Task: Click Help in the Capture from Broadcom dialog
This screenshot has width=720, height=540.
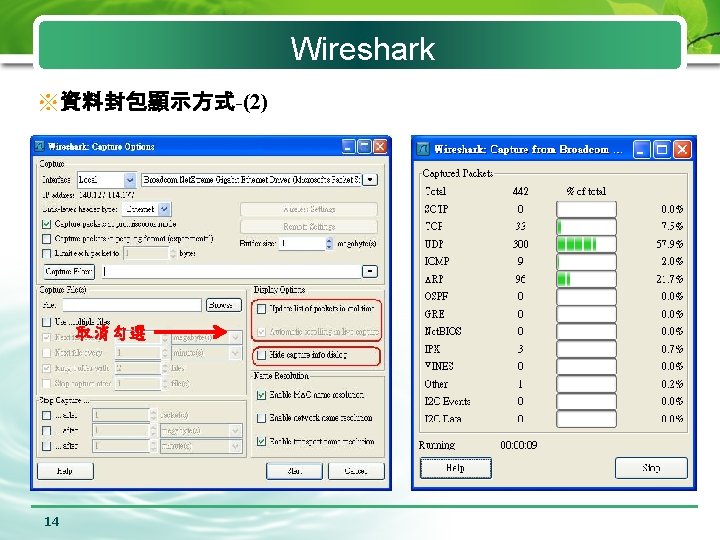Action: pyautogui.click(x=456, y=468)
